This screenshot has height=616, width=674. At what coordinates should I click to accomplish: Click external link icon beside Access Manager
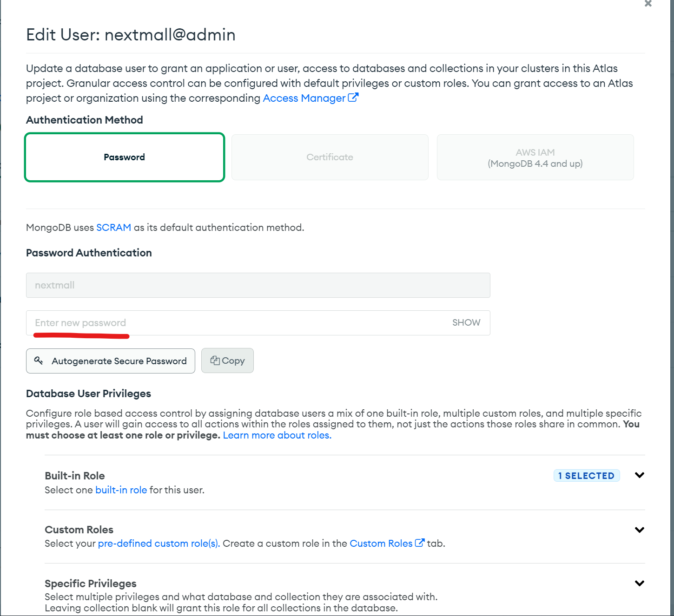pos(353,98)
